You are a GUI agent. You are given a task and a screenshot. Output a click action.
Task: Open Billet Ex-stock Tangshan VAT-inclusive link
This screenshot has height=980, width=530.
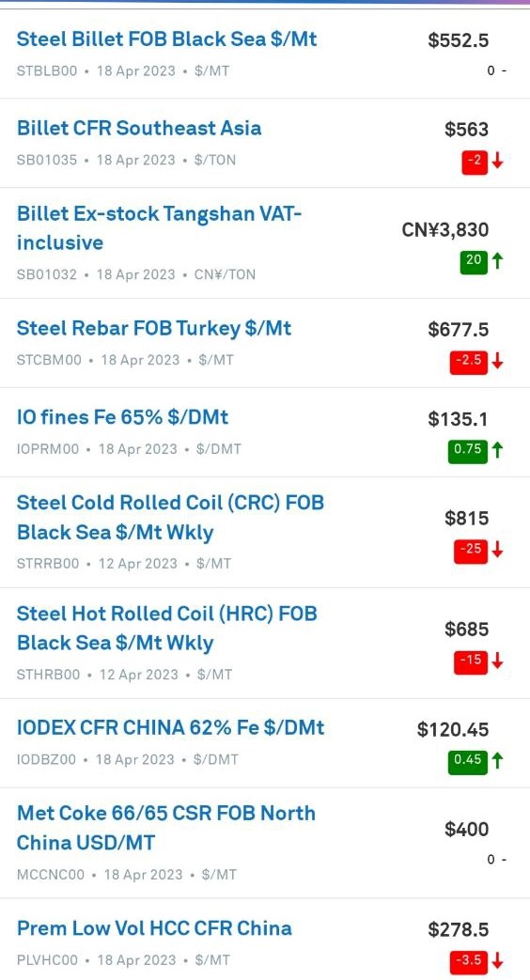pyautogui.click(x=160, y=228)
